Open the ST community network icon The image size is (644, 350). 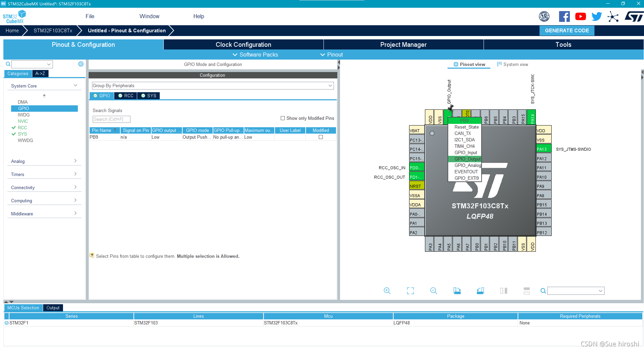pos(613,16)
